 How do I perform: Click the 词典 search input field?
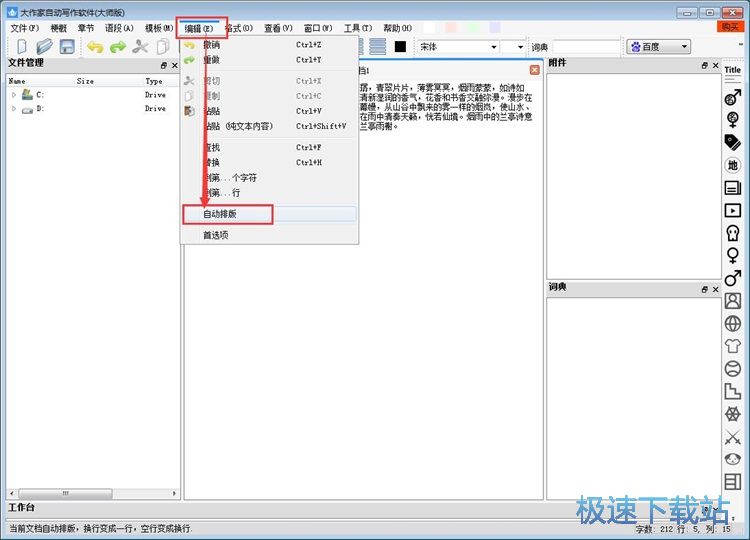[x=586, y=47]
